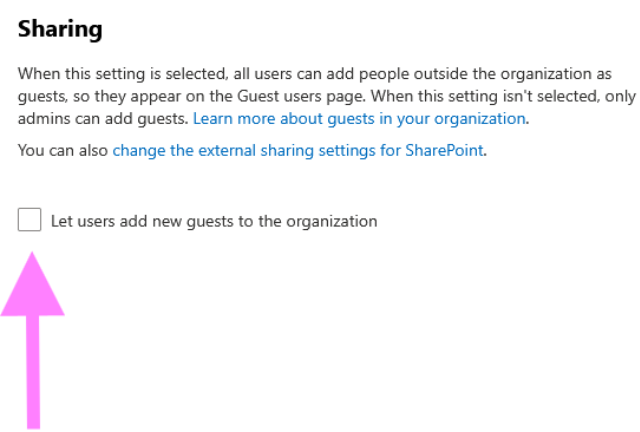Tick the empty guest sharing checkbox box
Viewport: 640px width, 432px height.
pos(29,220)
